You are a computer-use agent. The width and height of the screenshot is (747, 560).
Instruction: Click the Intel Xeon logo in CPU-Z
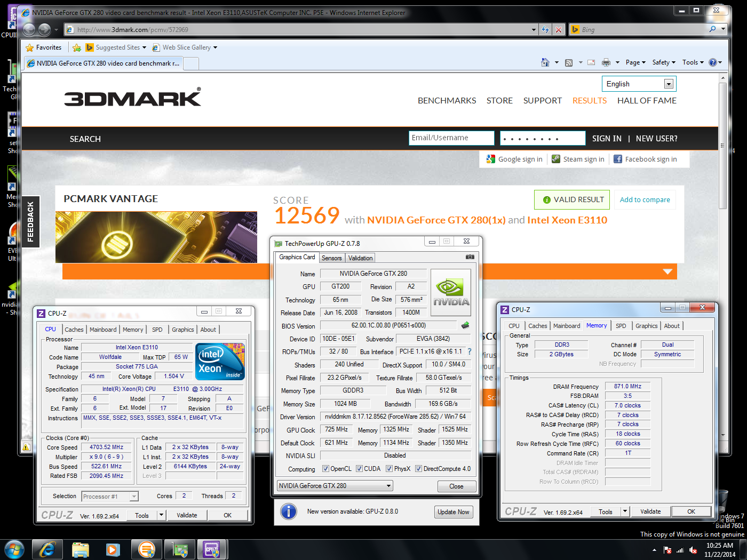click(220, 362)
